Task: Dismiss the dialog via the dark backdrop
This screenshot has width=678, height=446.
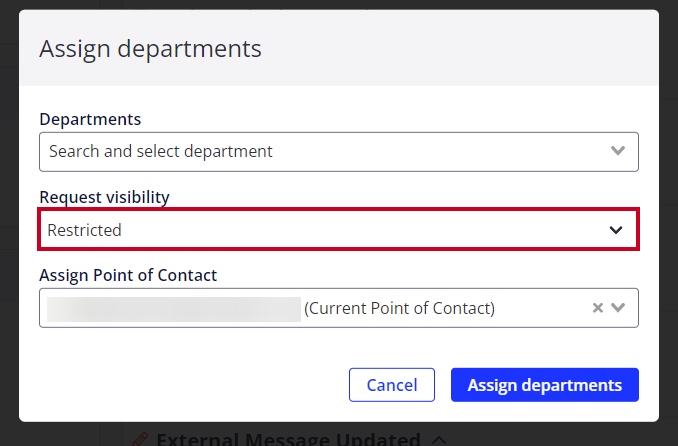Action: tap(9, 216)
